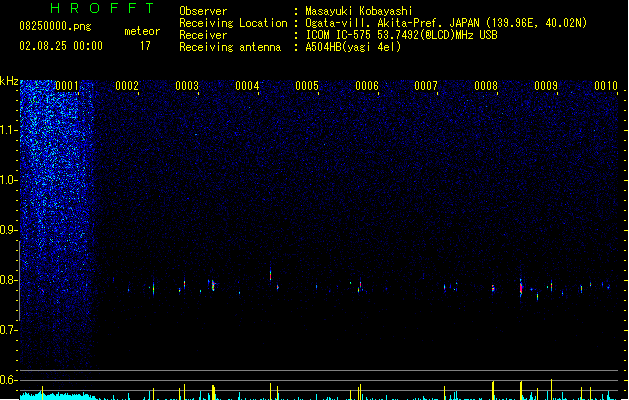Click time marker 0001
Screen dimensions: 629x400
(67, 86)
